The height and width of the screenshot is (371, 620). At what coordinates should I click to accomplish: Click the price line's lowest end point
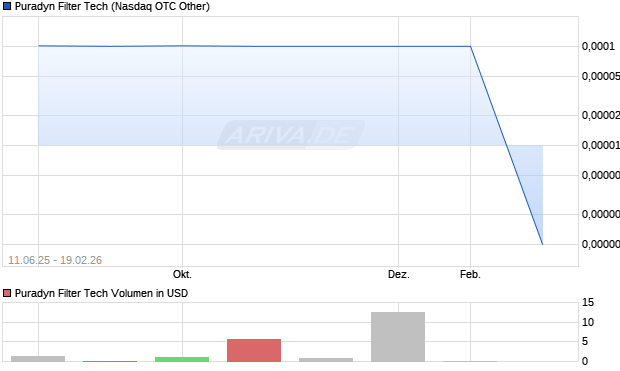point(542,244)
